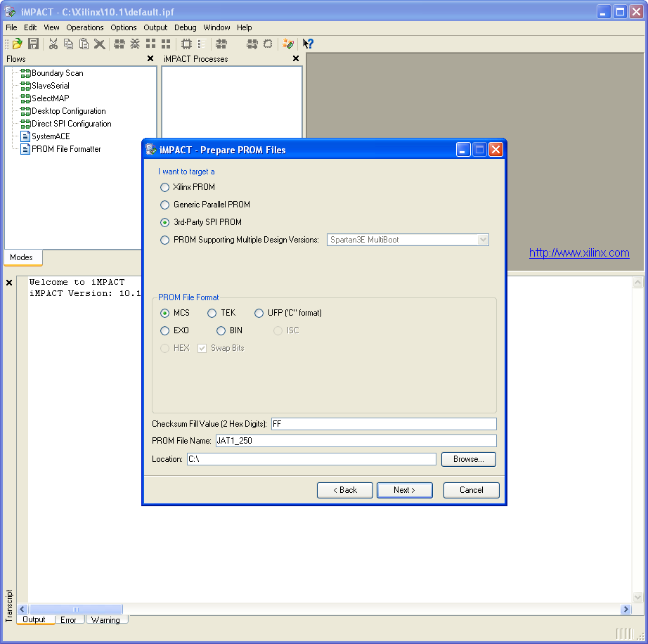Click the Copy toolbar icon

point(69,44)
